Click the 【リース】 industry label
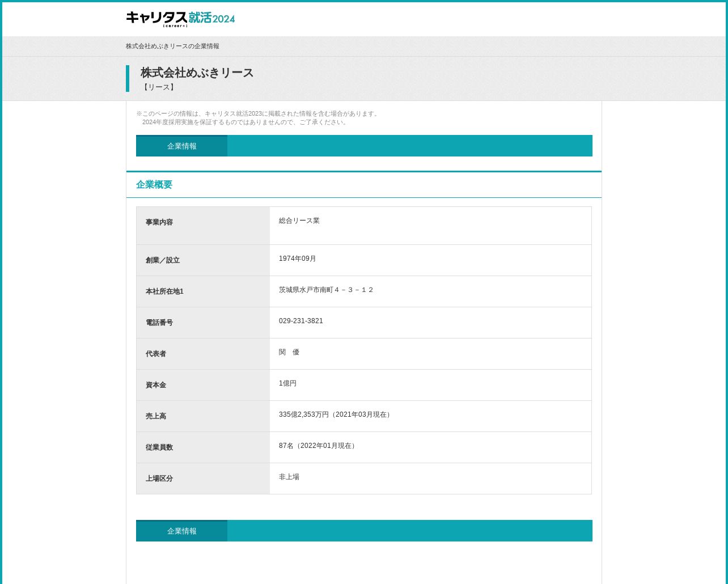 click(x=159, y=87)
